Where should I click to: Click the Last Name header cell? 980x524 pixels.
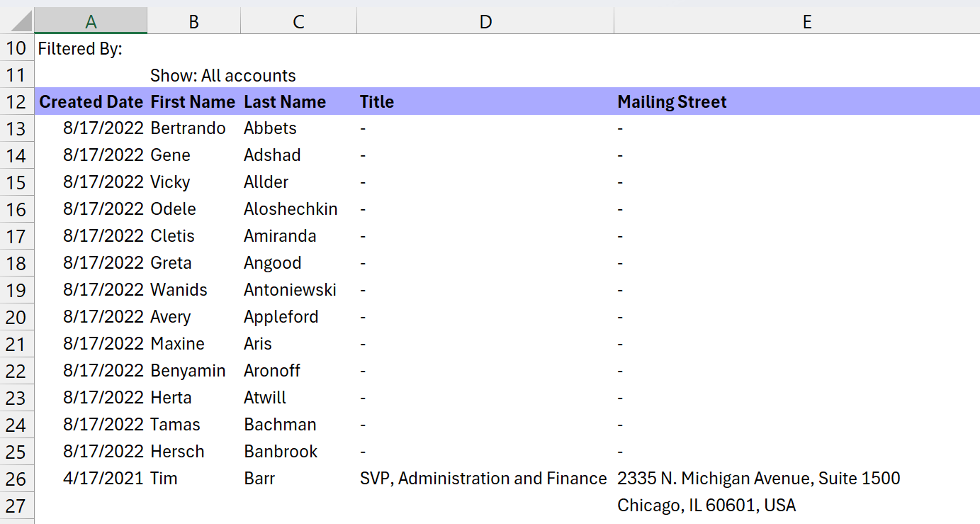tap(298, 101)
